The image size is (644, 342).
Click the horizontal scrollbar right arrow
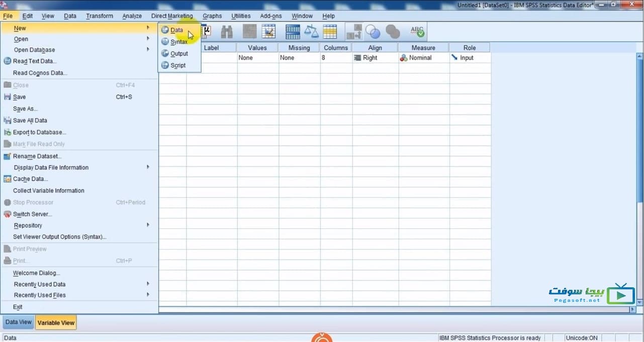pos(632,310)
